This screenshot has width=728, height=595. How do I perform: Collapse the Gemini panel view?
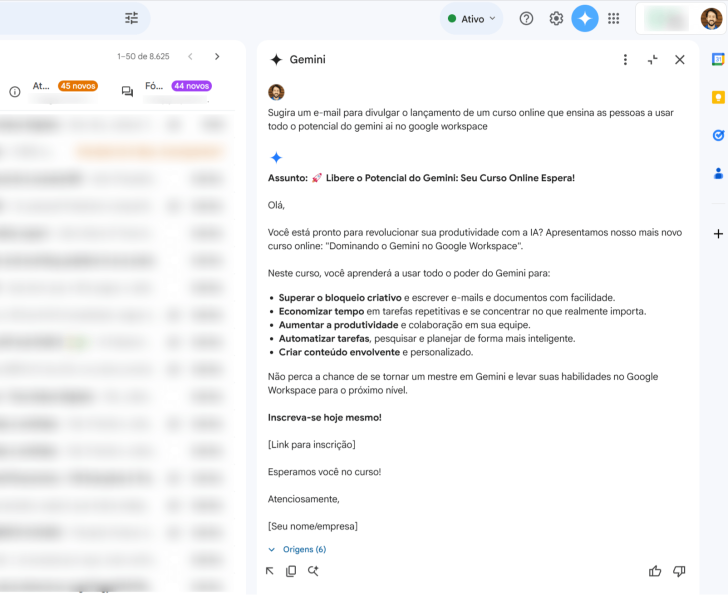[x=652, y=59]
